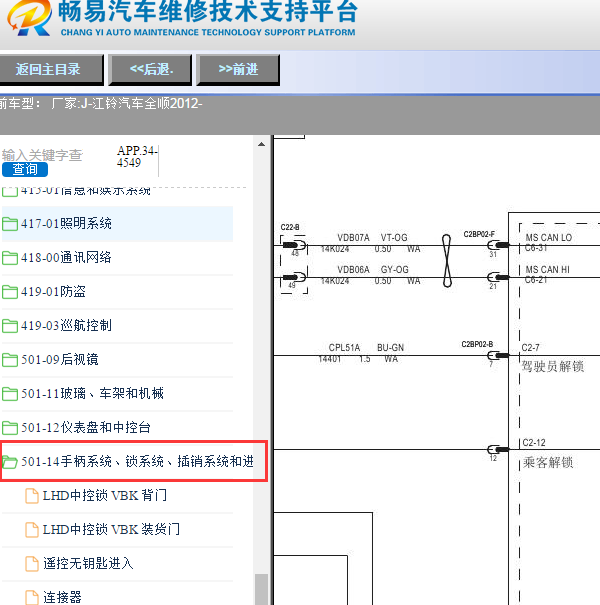
Task: Click 驾驶员解锁 label in diagram
Action: click(x=553, y=366)
